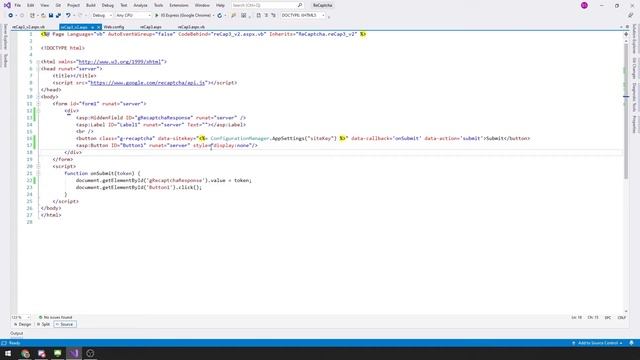Open the View menu
640x360 pixels.
[x=44, y=5]
